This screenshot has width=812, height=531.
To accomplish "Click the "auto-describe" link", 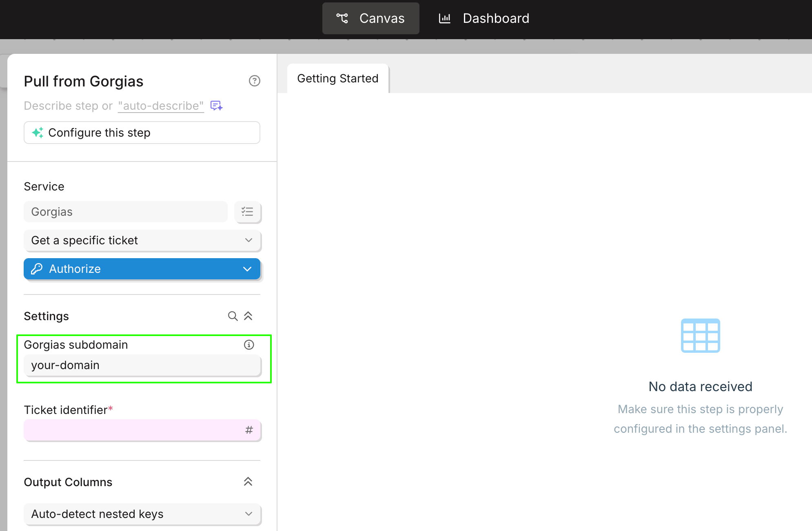I will [161, 106].
